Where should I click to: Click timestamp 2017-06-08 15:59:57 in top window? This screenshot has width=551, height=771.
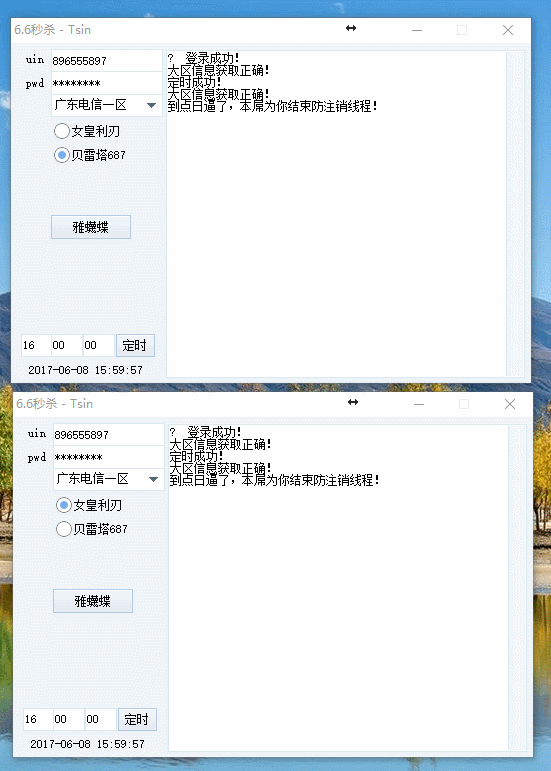coord(86,370)
